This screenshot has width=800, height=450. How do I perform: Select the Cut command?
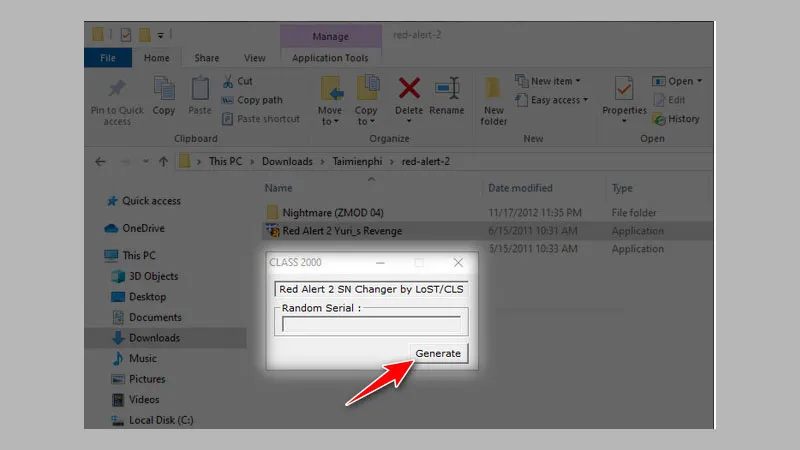[x=238, y=81]
